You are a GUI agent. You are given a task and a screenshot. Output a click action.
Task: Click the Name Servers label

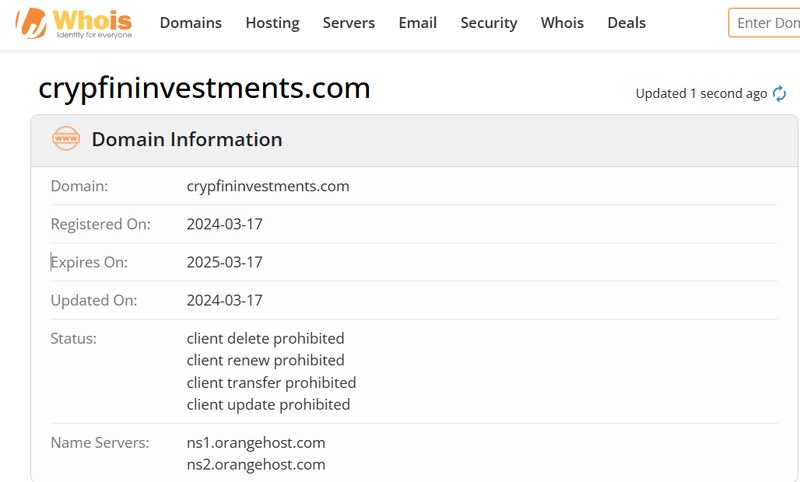[x=100, y=443]
